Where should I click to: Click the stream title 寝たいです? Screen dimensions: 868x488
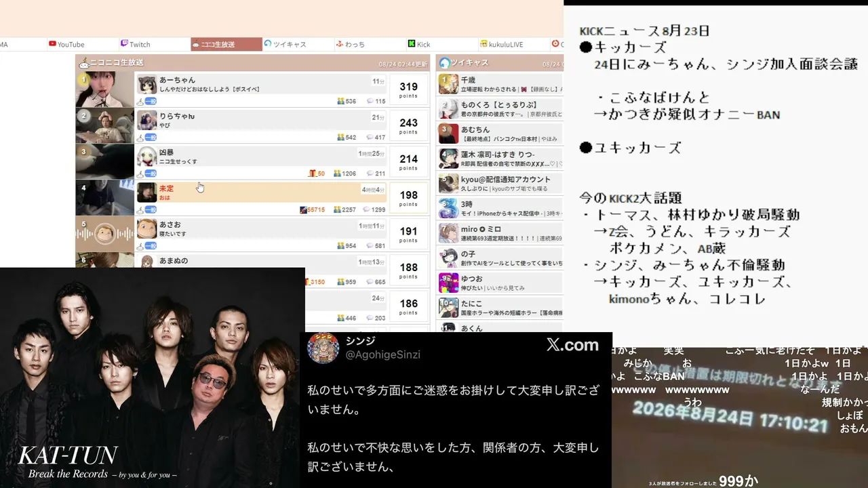pyautogui.click(x=172, y=234)
